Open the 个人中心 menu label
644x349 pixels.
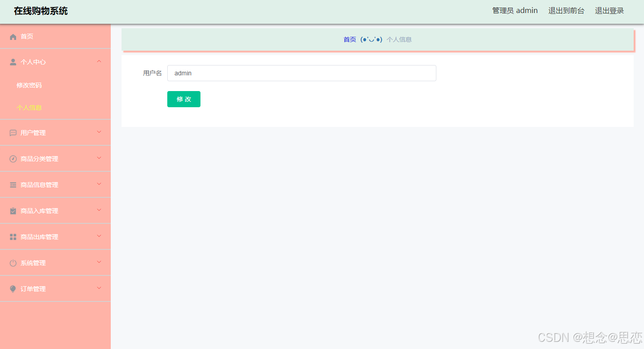point(33,62)
